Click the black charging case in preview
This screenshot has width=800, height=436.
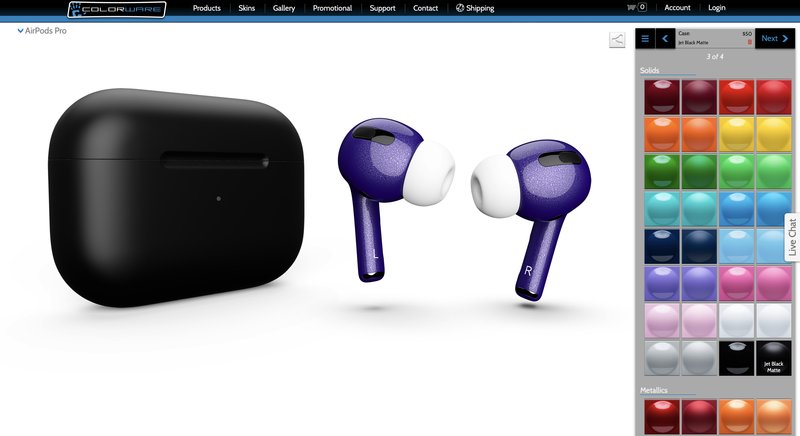pyautogui.click(x=176, y=198)
